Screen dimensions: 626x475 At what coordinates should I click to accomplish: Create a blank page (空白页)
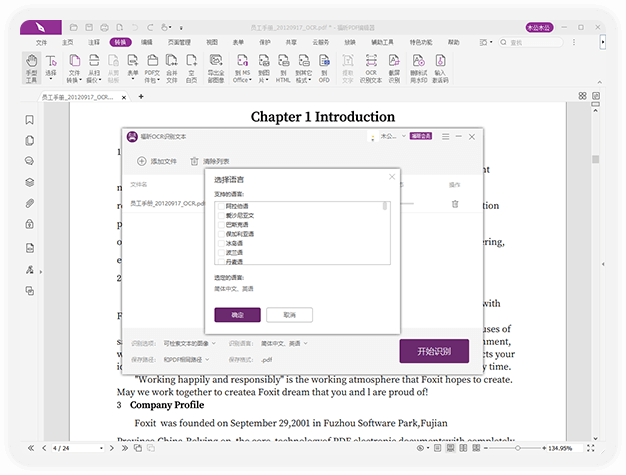click(191, 68)
